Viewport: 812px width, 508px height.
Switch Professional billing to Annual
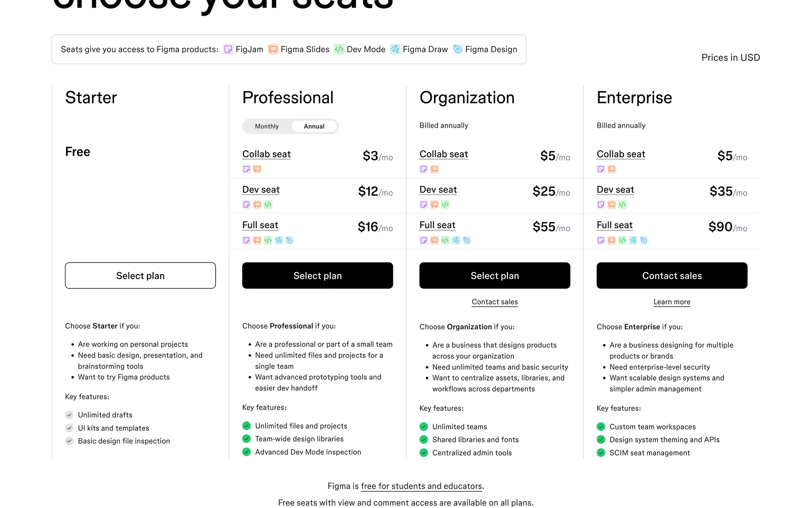(314, 127)
